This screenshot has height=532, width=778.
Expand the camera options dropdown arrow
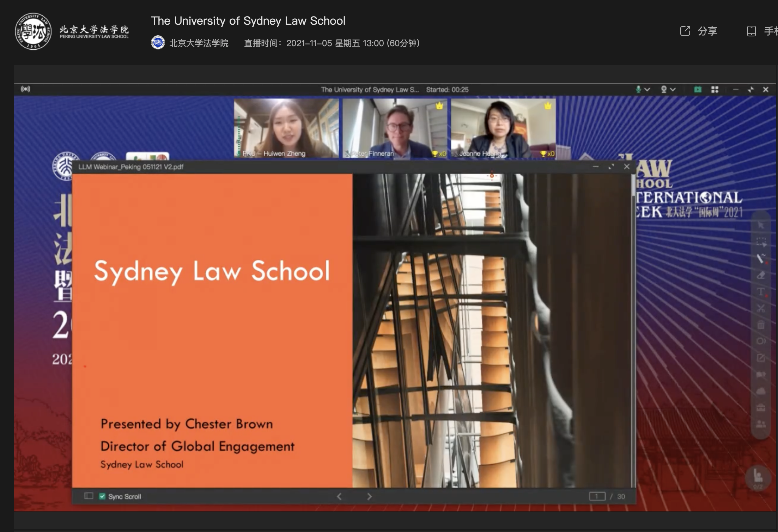click(x=673, y=90)
